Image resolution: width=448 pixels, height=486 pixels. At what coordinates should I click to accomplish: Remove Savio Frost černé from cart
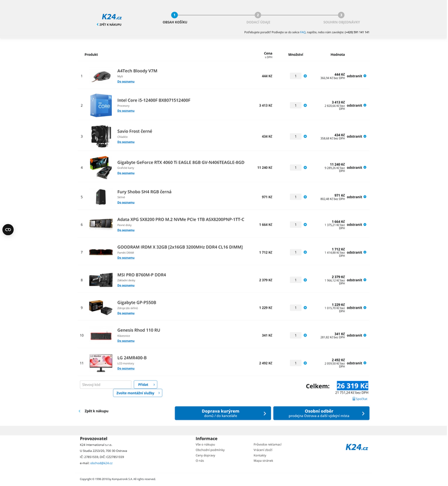[x=357, y=136]
